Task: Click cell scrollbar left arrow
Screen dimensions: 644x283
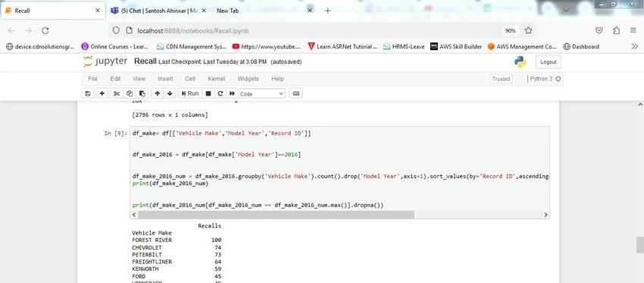Action: point(134,215)
